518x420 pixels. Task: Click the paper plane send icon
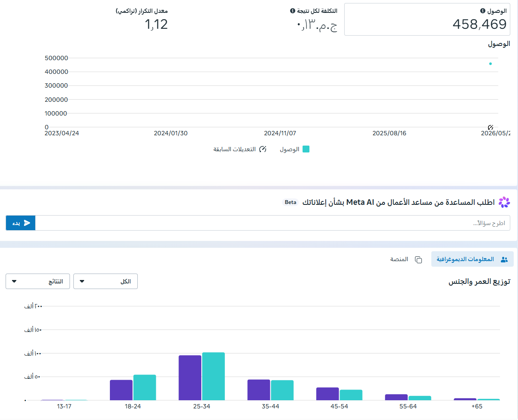[27, 223]
